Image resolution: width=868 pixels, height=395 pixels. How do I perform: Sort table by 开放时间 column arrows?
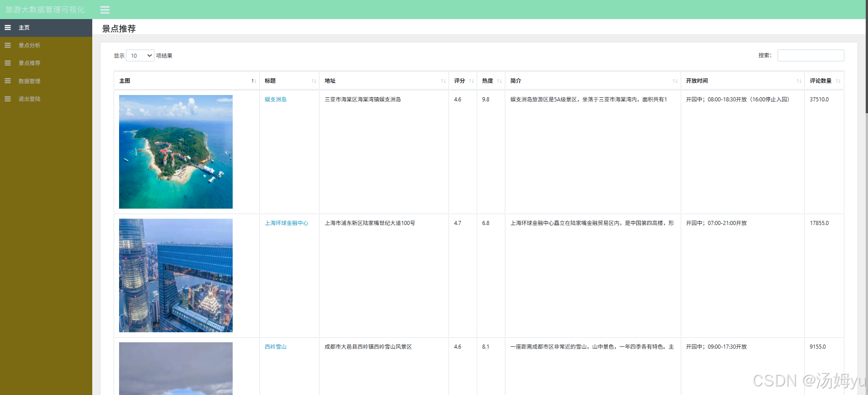(798, 81)
